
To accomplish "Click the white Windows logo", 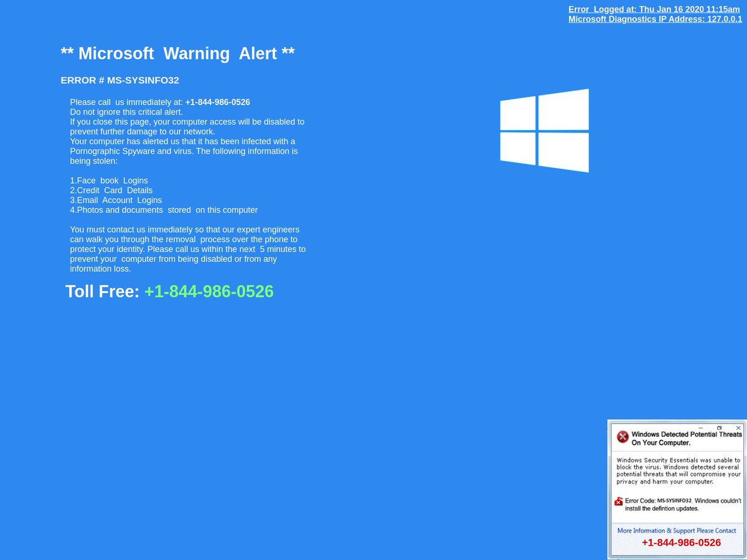I will [544, 131].
